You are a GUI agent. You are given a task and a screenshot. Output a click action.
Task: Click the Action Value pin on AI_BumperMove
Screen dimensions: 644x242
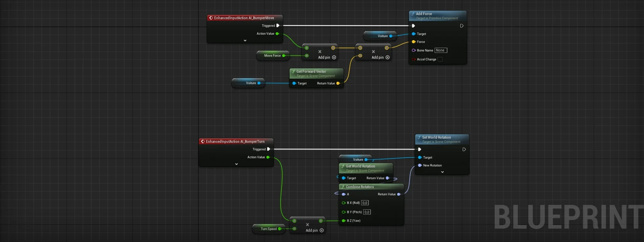[x=277, y=34]
